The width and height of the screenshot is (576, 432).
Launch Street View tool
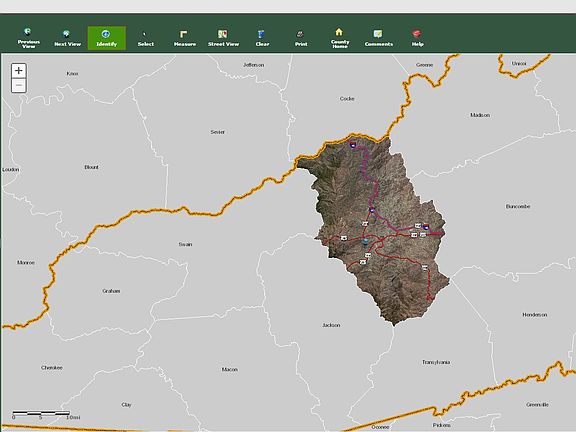pyautogui.click(x=223, y=38)
